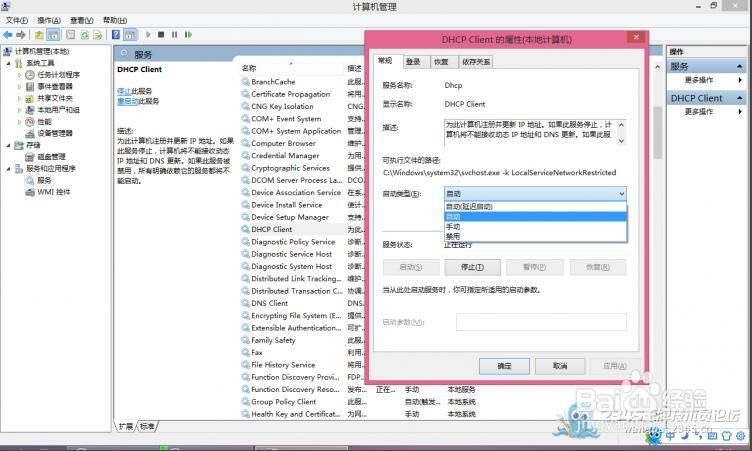Click the Start service play icon in toolbar

(x=148, y=35)
